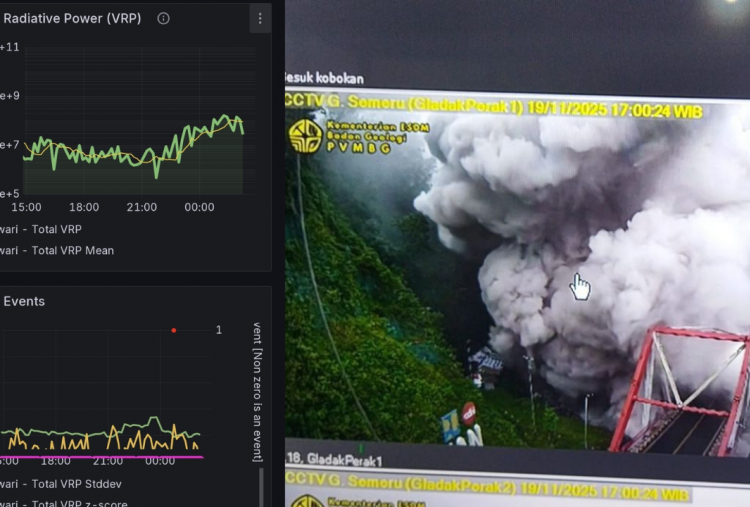Click the Events chart right axis label

[257, 392]
